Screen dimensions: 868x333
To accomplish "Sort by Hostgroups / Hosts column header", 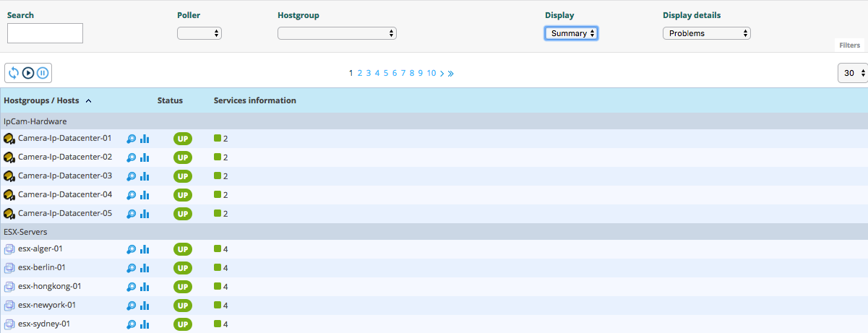I will 41,100.
